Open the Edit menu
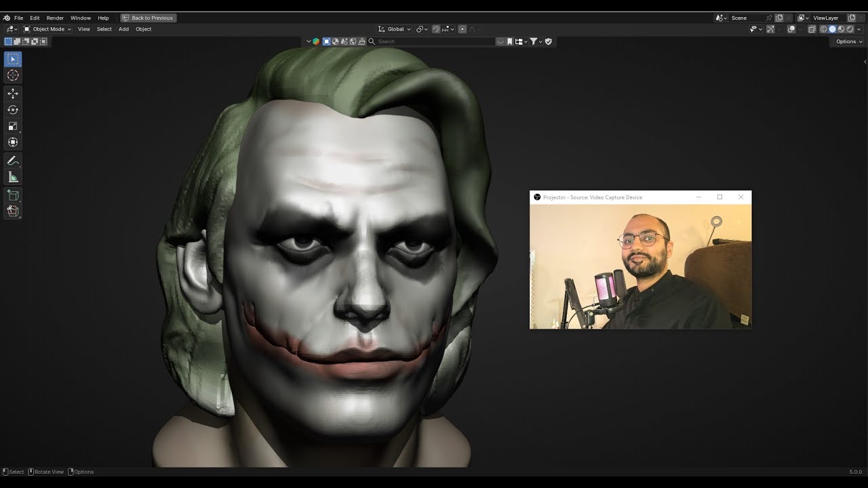This screenshot has width=868, height=488. 35,18
